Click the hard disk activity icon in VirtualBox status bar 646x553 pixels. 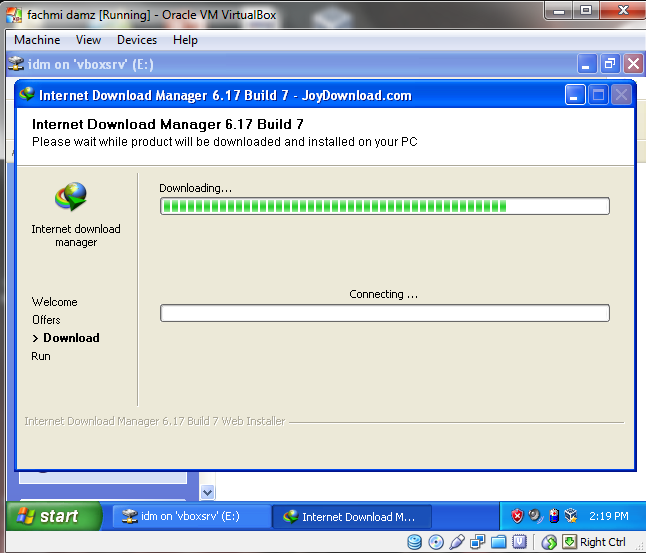click(x=414, y=542)
